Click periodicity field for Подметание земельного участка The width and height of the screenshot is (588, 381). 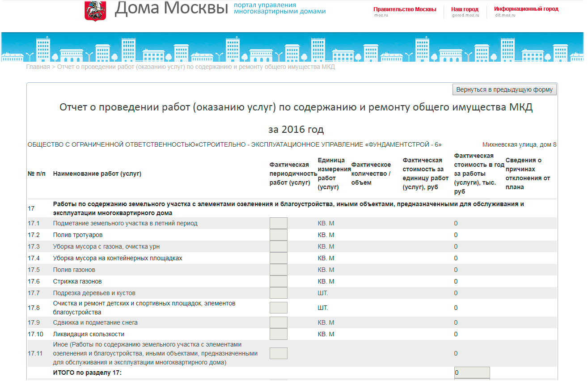point(278,223)
